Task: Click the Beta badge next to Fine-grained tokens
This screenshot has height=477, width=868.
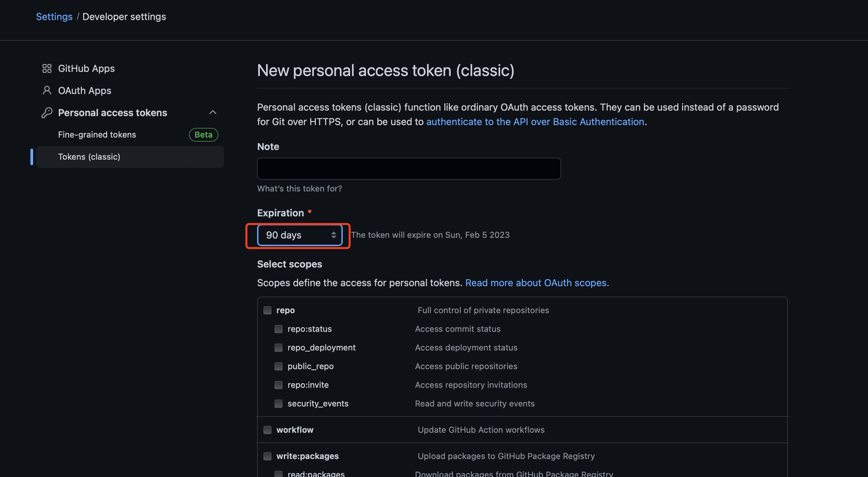Action: pos(204,135)
